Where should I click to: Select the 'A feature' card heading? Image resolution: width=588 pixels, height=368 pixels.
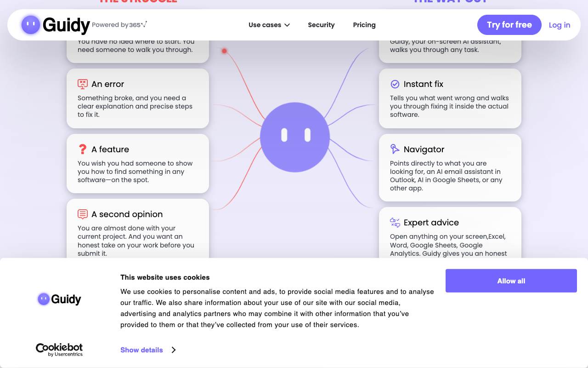pyautogui.click(x=110, y=149)
